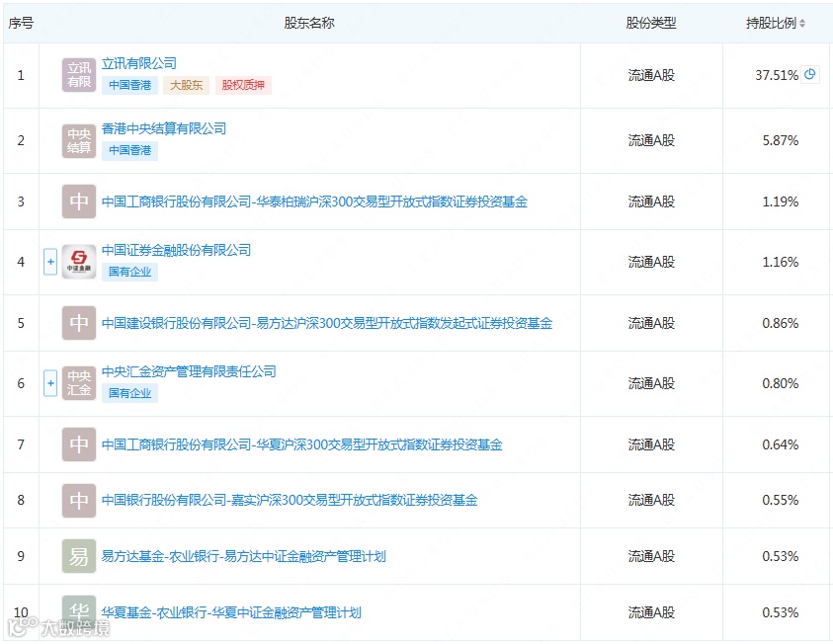The width and height of the screenshot is (833, 644).
Task: Click the 0.86% holding value
Action: [x=781, y=323]
